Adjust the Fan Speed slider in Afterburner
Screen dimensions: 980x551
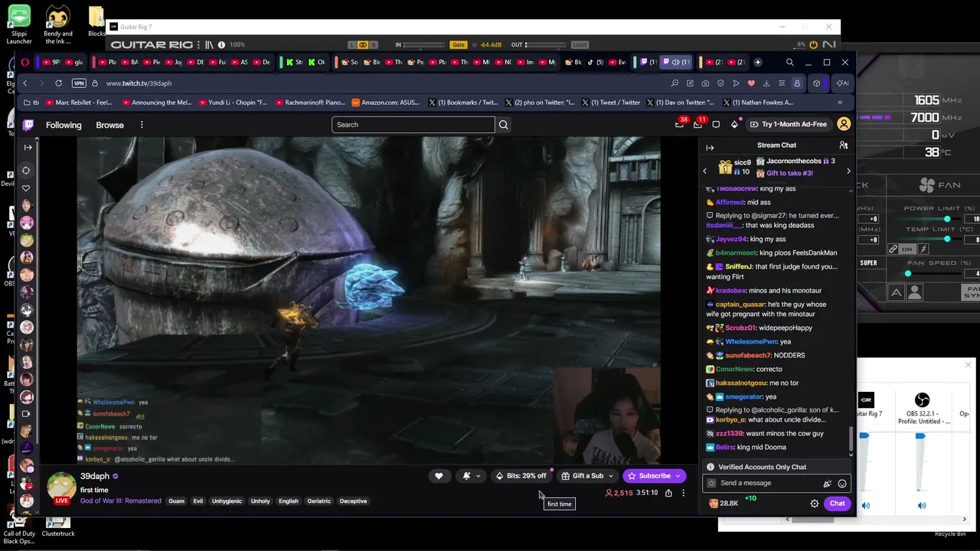click(x=908, y=273)
